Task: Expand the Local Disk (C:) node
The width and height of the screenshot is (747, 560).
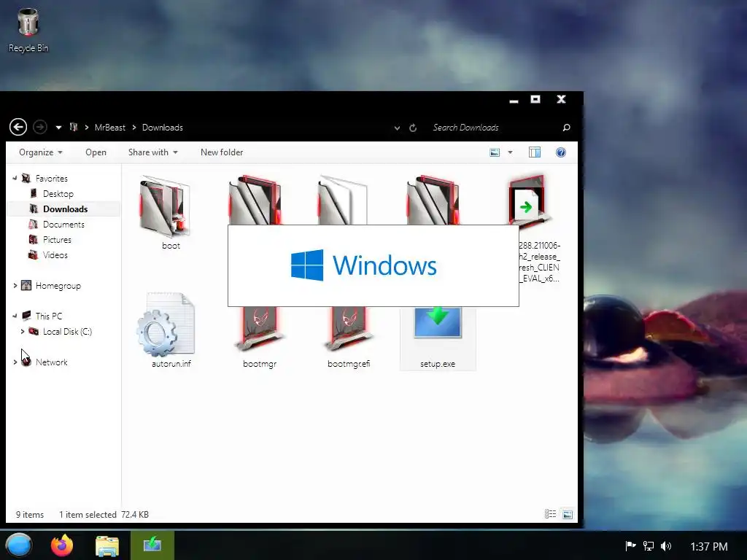Action: 23,331
